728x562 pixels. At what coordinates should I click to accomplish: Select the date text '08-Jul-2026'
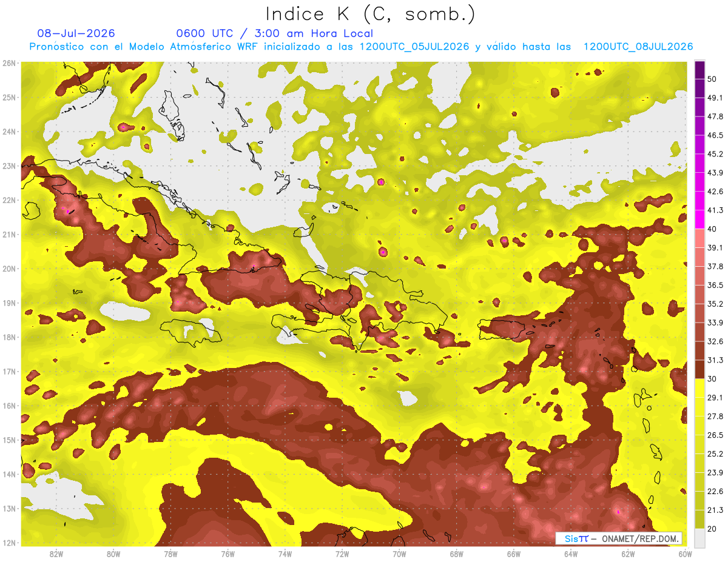(76, 33)
